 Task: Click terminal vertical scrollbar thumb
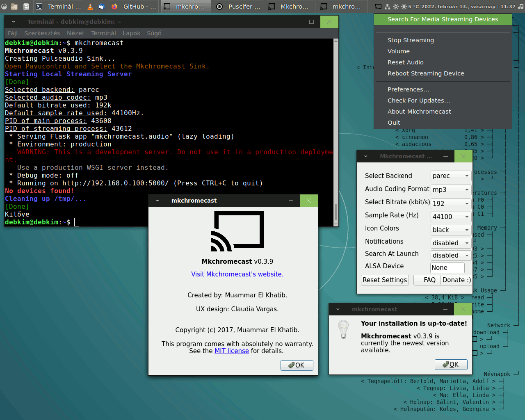click(336, 212)
